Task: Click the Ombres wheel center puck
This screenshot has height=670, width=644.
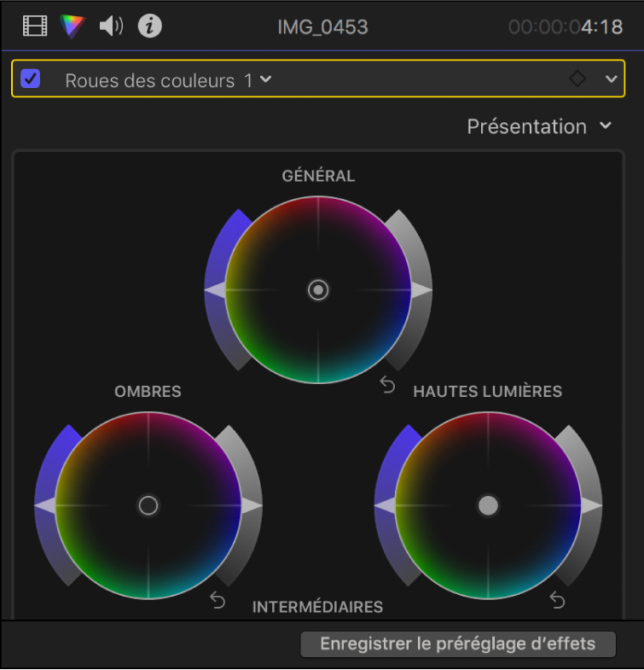Action: (x=148, y=505)
